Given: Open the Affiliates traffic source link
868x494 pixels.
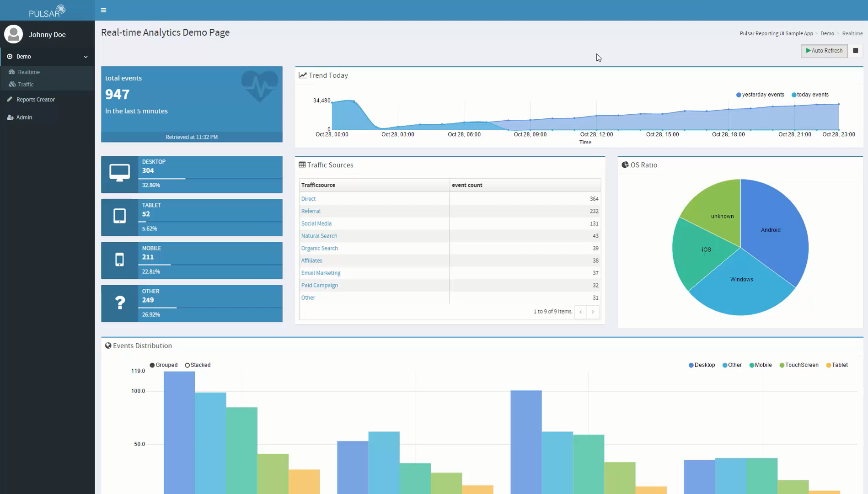Looking at the screenshot, I should 311,260.
